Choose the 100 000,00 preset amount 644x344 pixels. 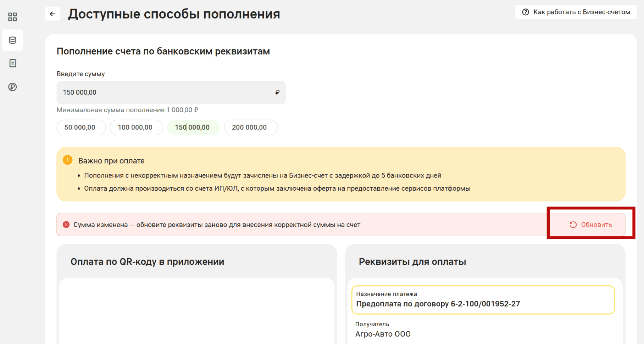click(x=136, y=127)
